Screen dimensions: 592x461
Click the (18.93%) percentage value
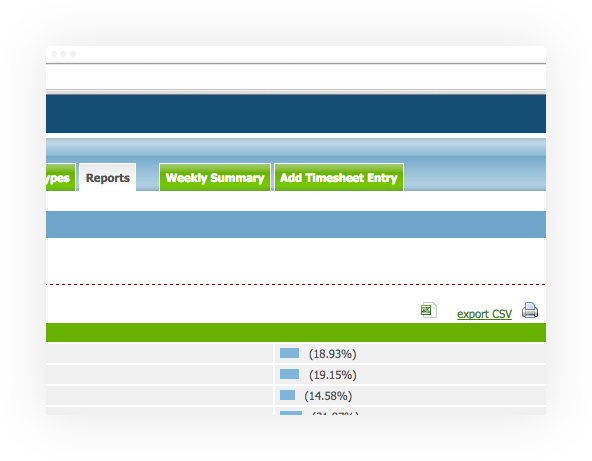pos(332,354)
